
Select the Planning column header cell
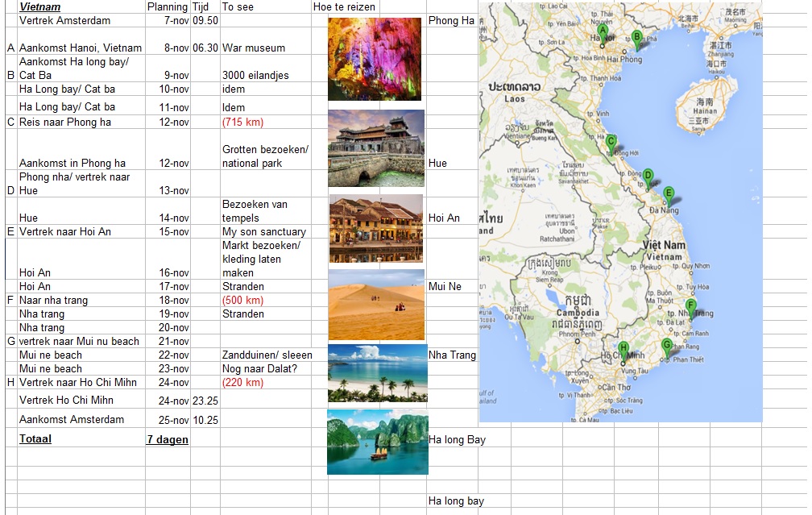(168, 6)
